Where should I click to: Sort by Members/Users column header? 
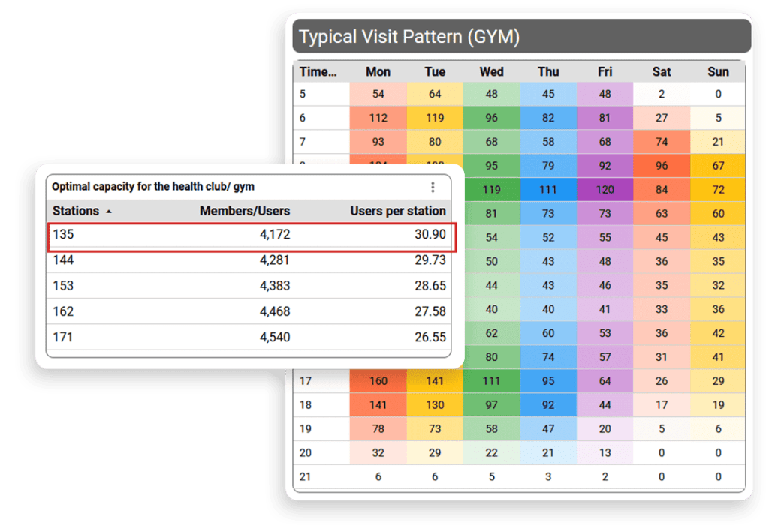tap(244, 212)
